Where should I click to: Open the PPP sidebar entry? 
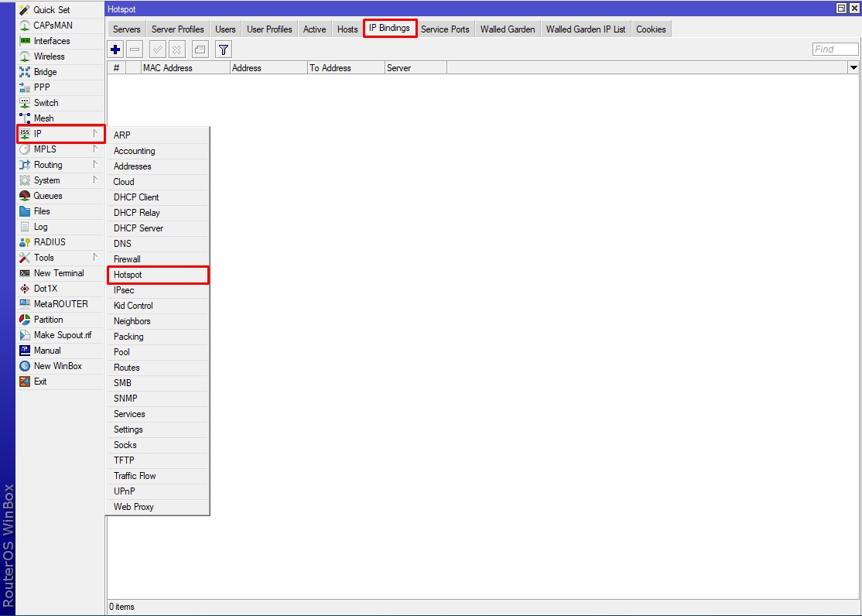[x=60, y=87]
